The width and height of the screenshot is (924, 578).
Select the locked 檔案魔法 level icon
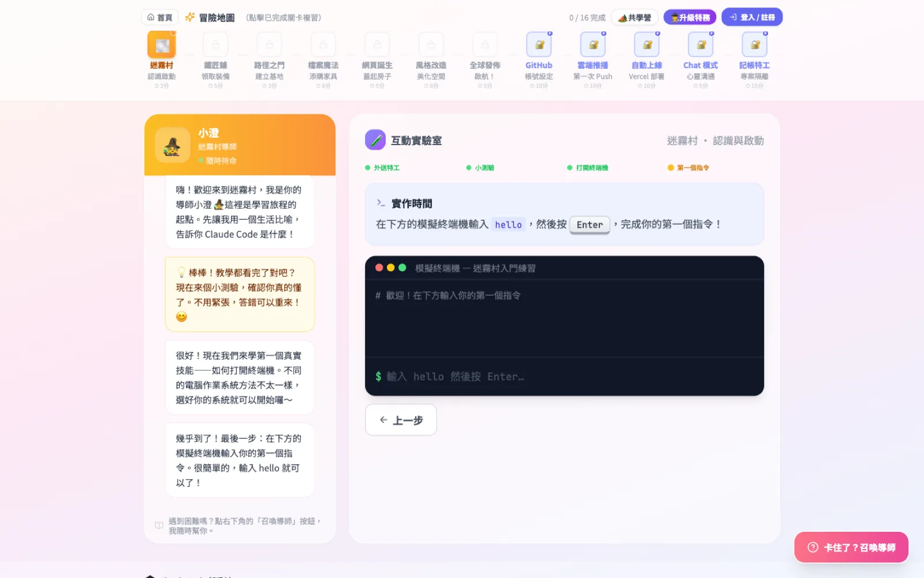pos(323,45)
